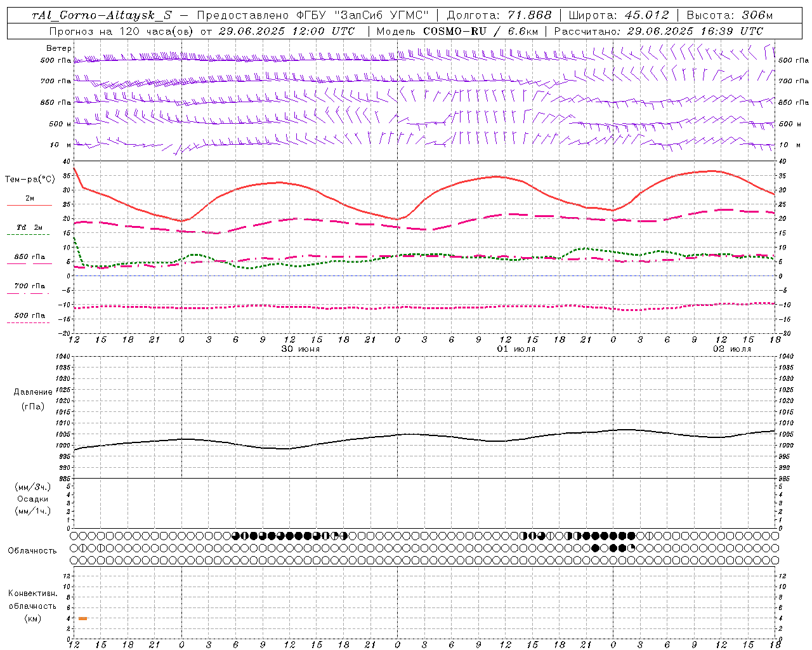812x650 pixels.
Task: Click the Облачность cloud cover label
Action: coord(32,551)
